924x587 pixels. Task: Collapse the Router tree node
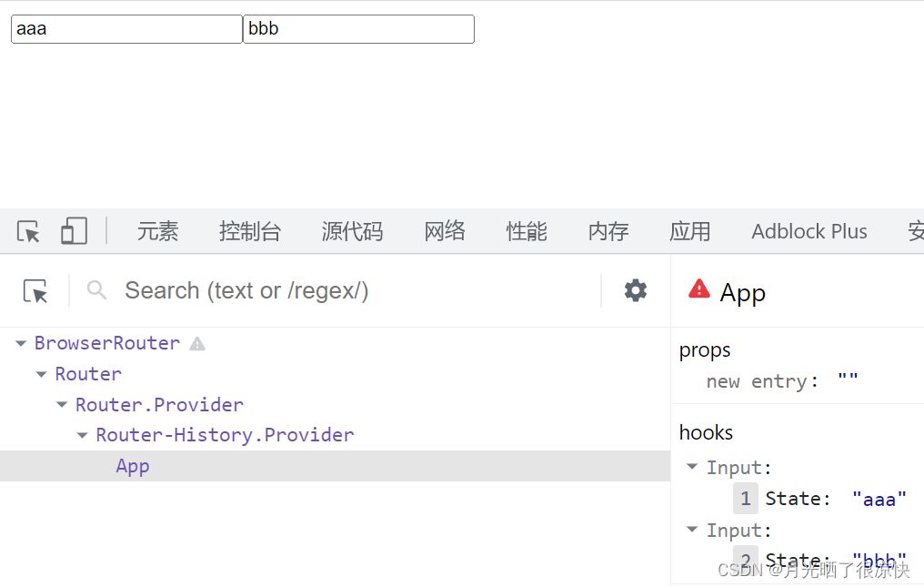pyautogui.click(x=42, y=374)
